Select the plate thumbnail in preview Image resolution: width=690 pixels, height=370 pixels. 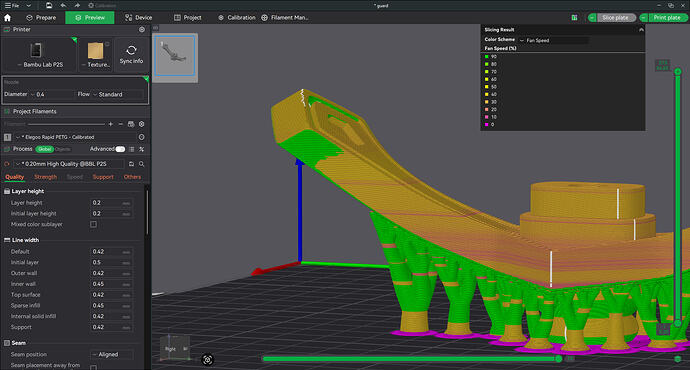(175, 56)
